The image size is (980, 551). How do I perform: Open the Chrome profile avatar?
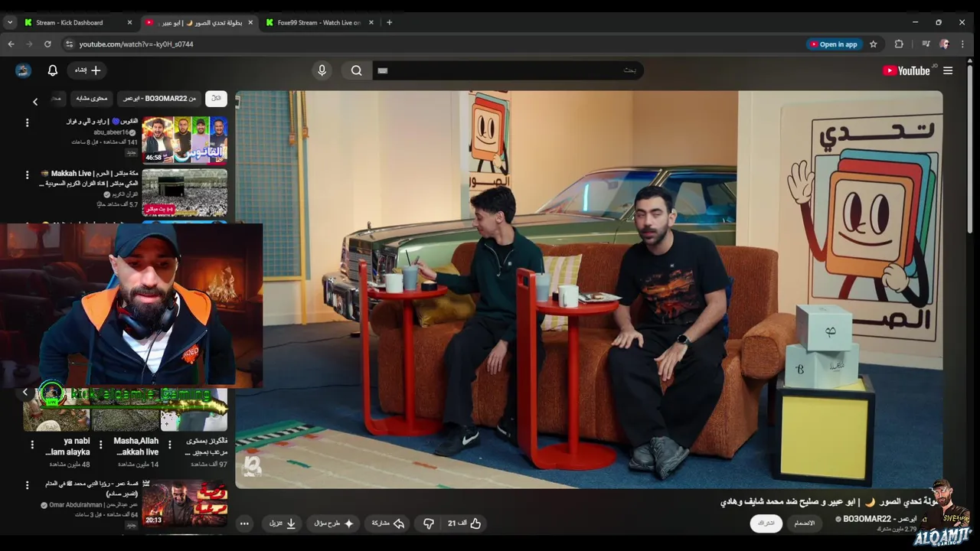click(x=944, y=44)
